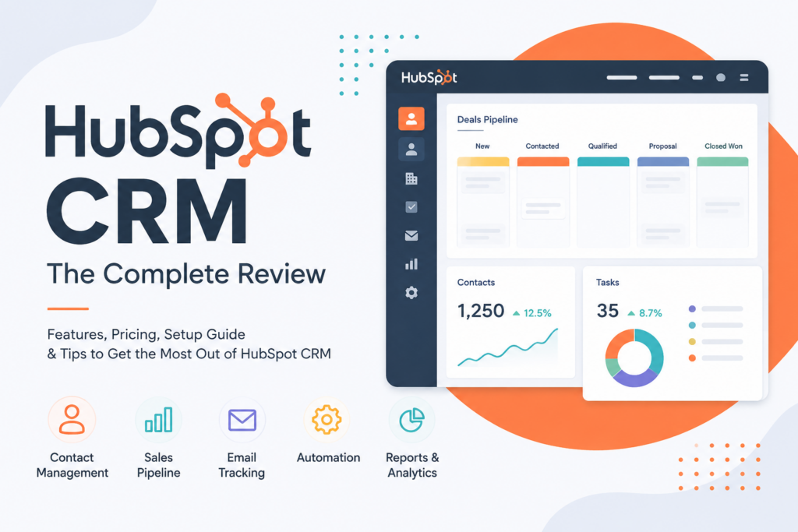The width and height of the screenshot is (798, 532).
Task: Open the reports bar chart sidebar icon
Action: (411, 264)
